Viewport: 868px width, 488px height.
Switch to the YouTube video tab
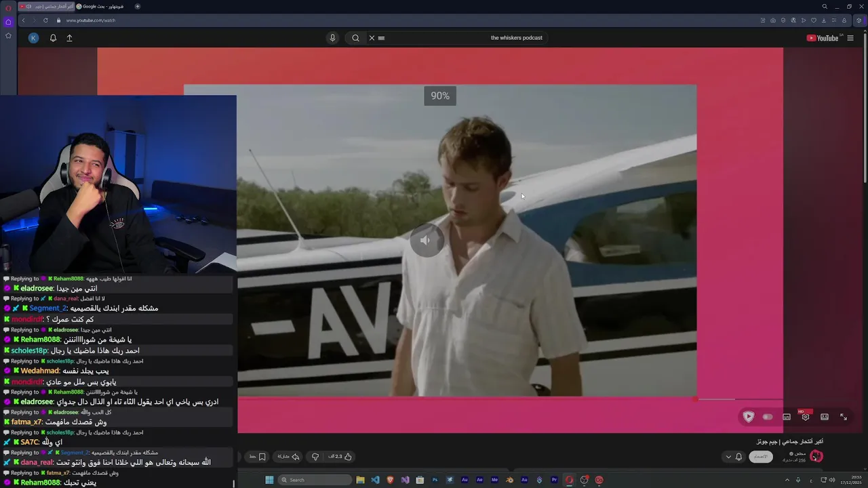[x=45, y=6]
